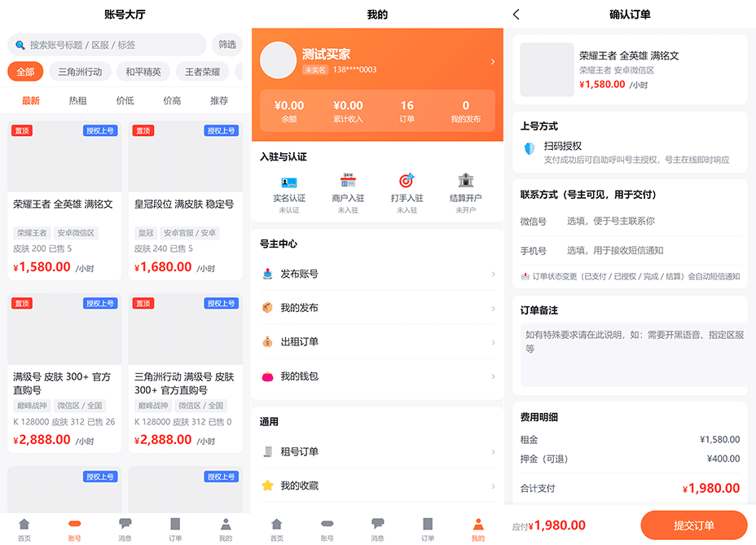
Task: Open 满级号 皮肤 300+ 官方直购号 listing
Action: [64, 373]
